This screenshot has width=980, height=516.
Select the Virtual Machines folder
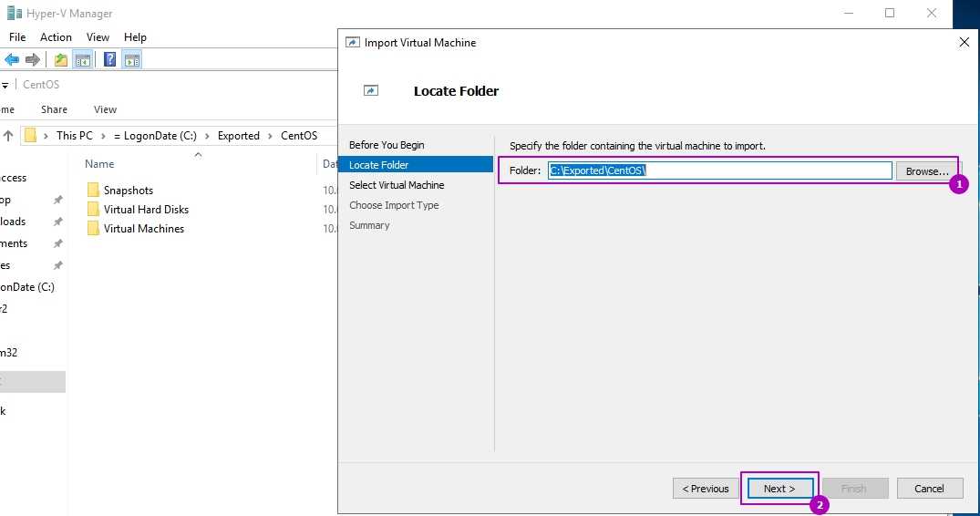[143, 229]
